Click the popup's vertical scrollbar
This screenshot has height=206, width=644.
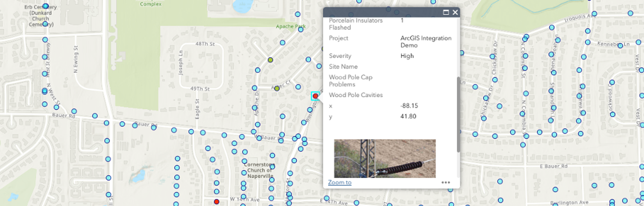pyautogui.click(x=458, y=114)
